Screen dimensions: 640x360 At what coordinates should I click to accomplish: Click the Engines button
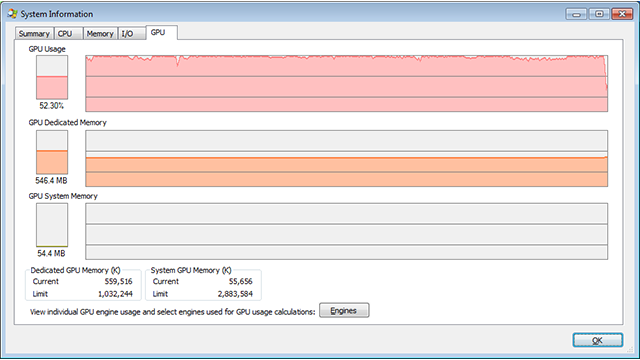[344, 311]
